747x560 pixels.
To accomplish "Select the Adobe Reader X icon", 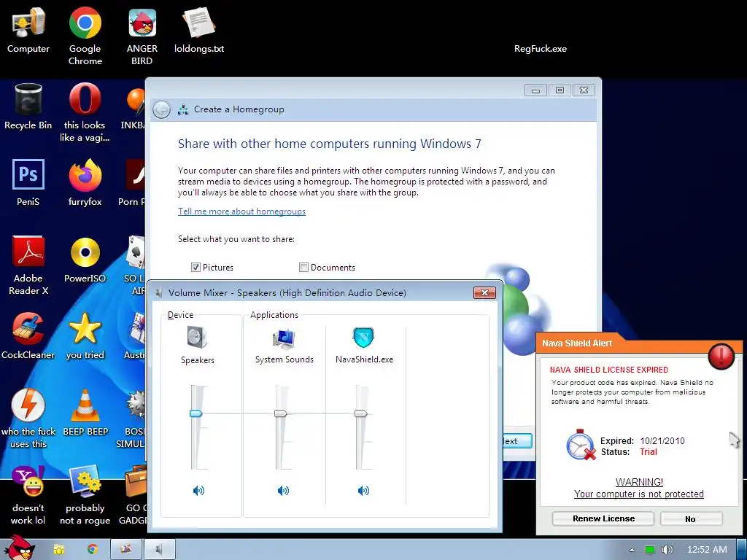I will pos(28,265).
